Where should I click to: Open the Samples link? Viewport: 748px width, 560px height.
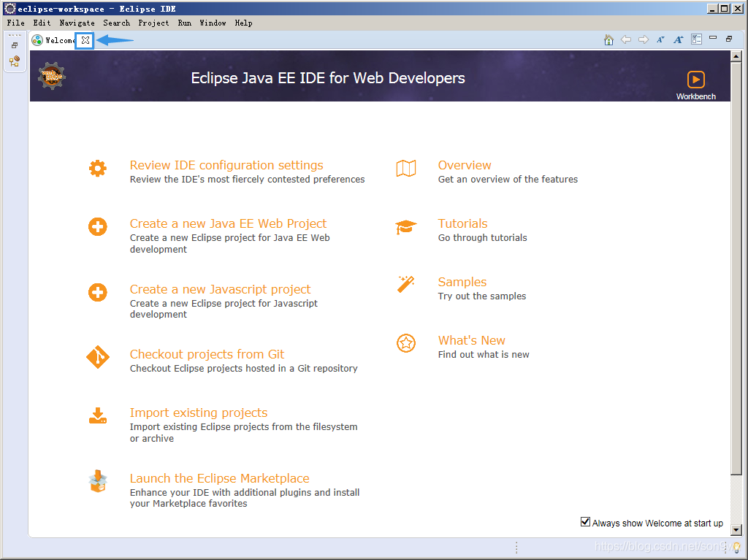click(x=462, y=282)
